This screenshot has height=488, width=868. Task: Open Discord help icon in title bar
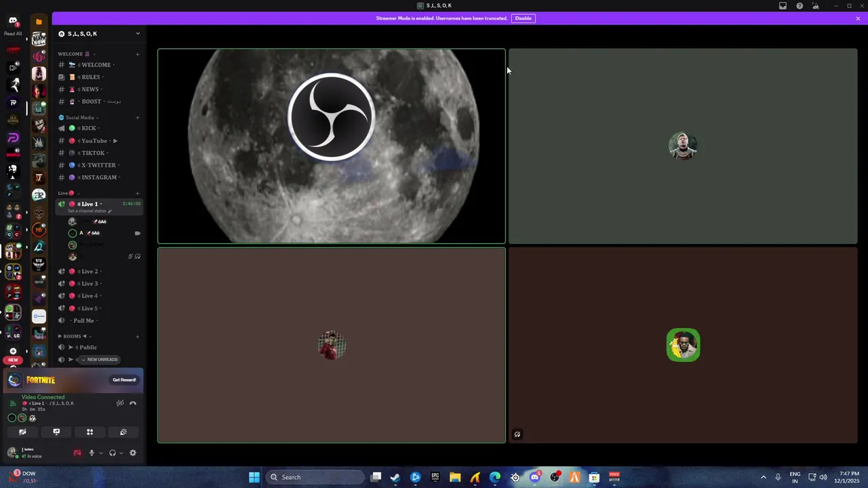(800, 6)
